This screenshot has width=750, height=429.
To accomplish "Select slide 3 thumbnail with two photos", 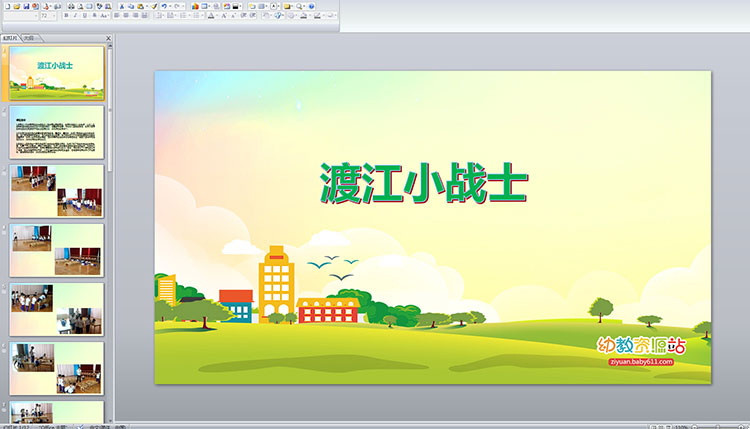I will click(56, 191).
